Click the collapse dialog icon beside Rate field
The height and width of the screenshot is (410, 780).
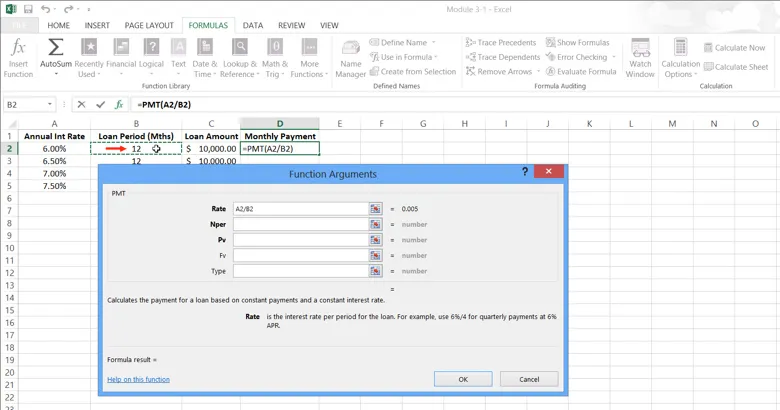pyautogui.click(x=375, y=209)
